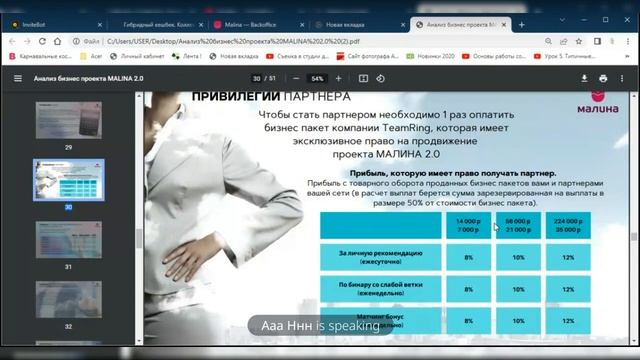Click the малина logo in the slide
This screenshot has height=360, width=640.
(598, 102)
